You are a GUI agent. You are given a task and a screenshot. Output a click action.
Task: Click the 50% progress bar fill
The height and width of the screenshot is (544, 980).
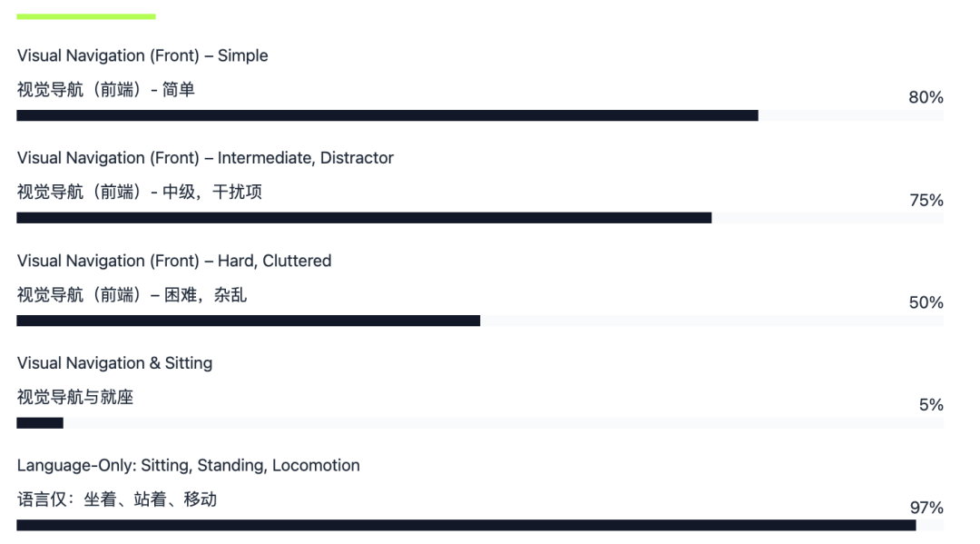coord(248,321)
